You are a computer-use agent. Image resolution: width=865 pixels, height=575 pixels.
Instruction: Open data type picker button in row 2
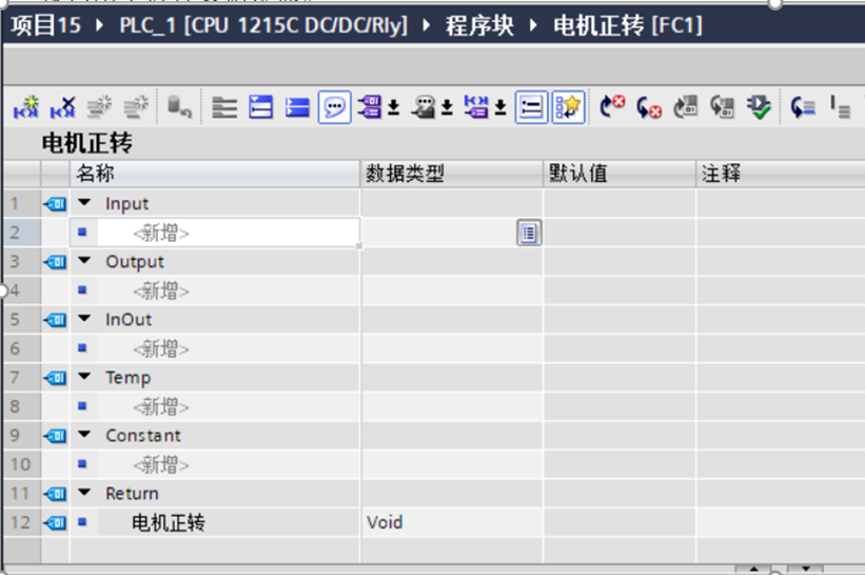[x=529, y=233]
